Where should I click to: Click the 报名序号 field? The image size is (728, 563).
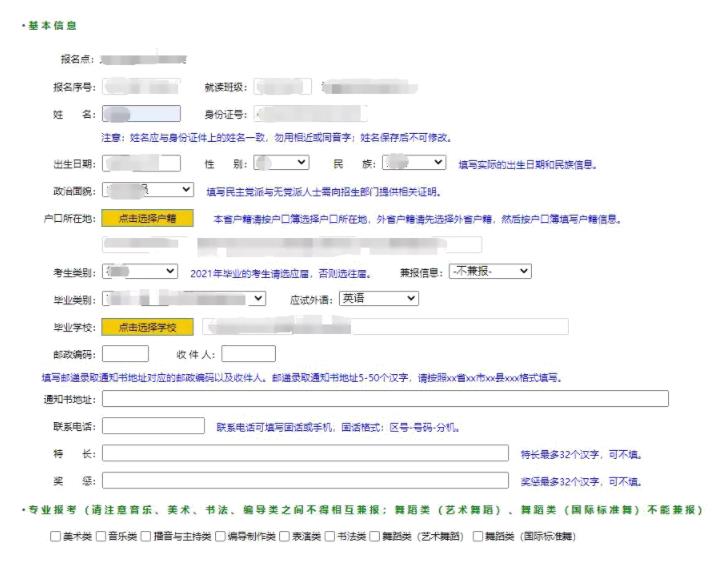(x=142, y=87)
